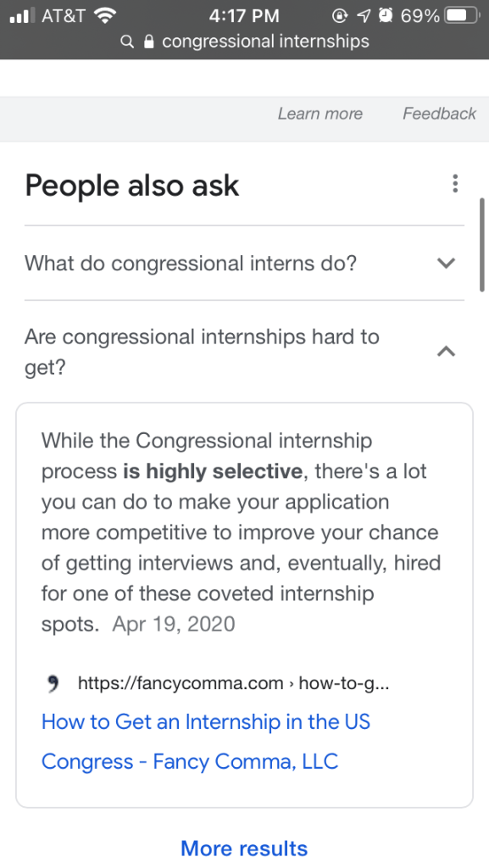Open the Learn more link

[x=320, y=114]
